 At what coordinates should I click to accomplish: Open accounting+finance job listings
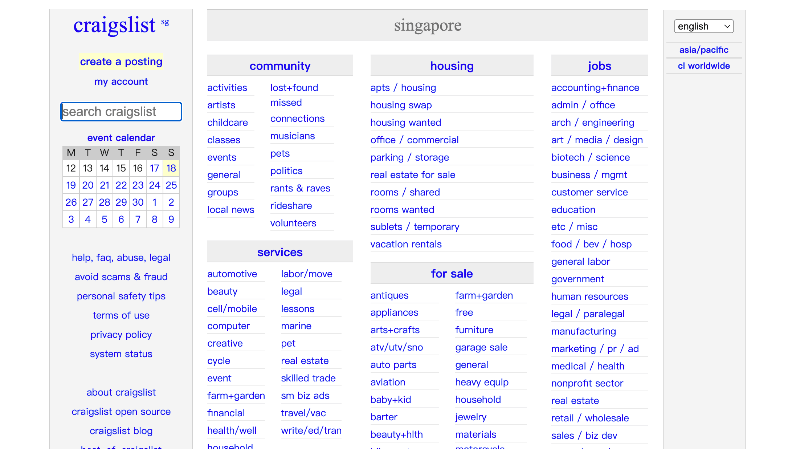[x=595, y=88]
